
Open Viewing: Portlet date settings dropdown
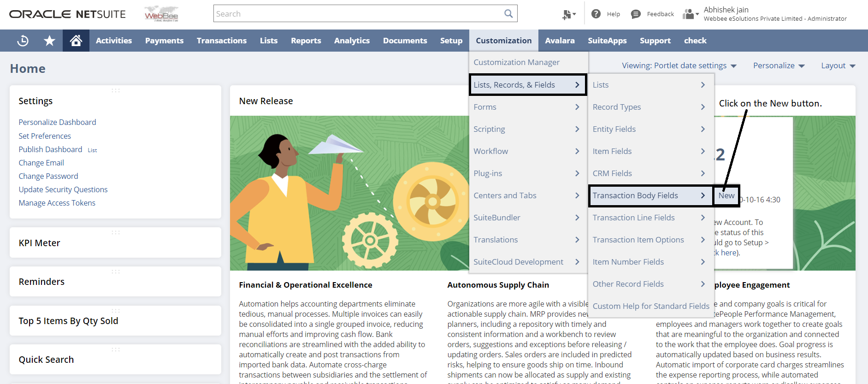679,65
